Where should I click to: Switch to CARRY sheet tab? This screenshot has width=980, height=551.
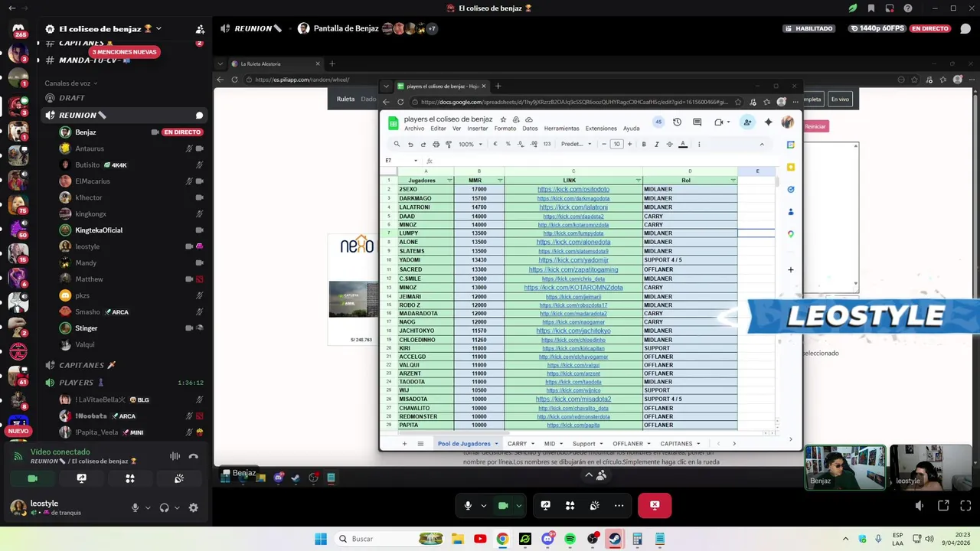pos(520,444)
